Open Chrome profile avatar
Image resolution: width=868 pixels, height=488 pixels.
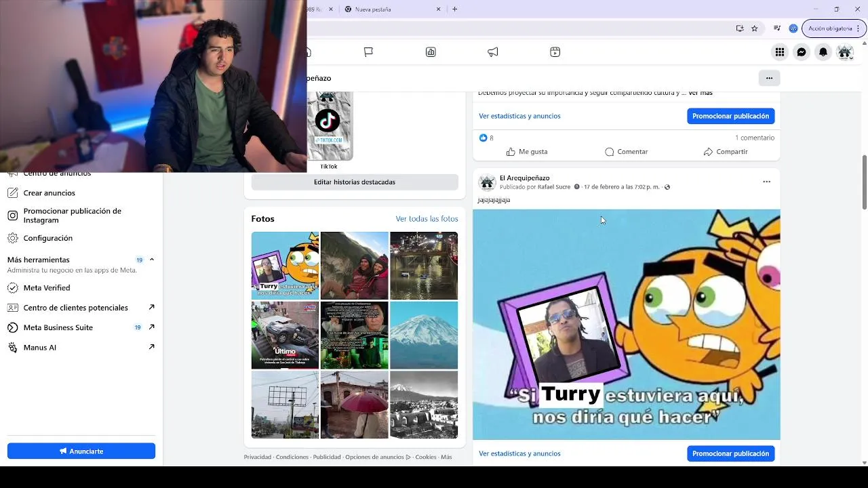pyautogui.click(x=793, y=28)
